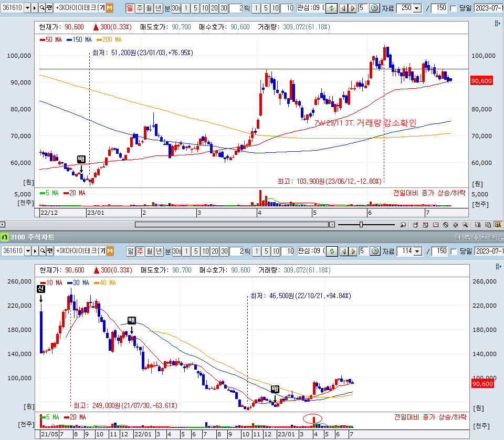Click the yellow left arrow in upper chart toolbar
This screenshot has height=440, width=504.
click(x=343, y=8)
